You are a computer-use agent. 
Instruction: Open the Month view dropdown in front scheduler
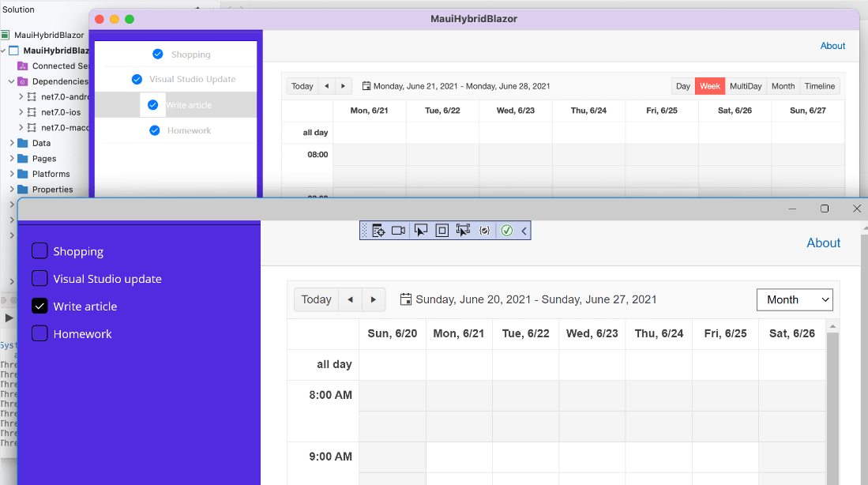pyautogui.click(x=795, y=299)
